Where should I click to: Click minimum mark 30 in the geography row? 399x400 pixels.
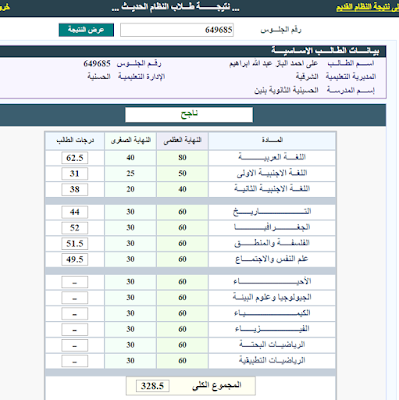[x=130, y=228]
